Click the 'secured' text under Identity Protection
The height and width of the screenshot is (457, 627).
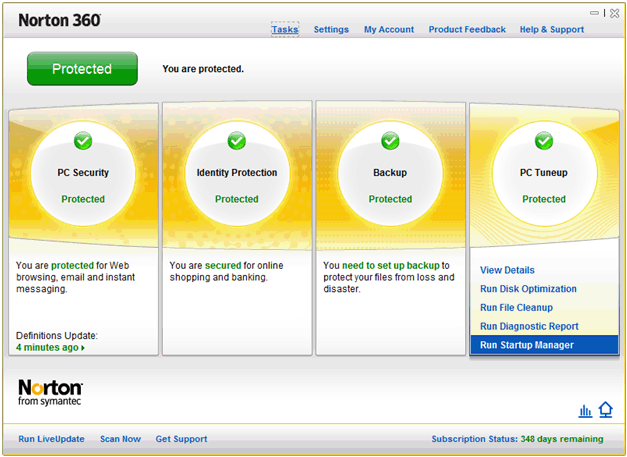point(223,265)
